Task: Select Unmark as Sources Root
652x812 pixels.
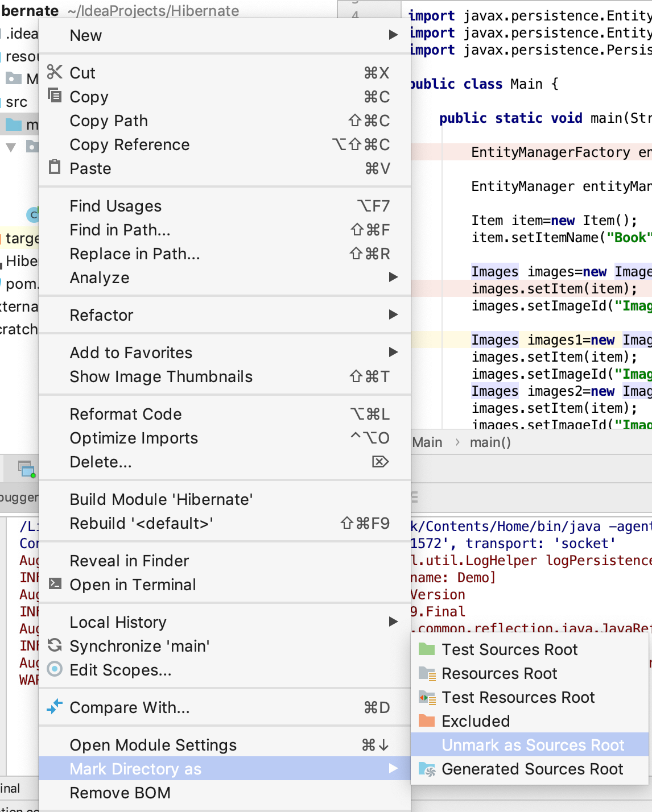Action: pos(533,745)
